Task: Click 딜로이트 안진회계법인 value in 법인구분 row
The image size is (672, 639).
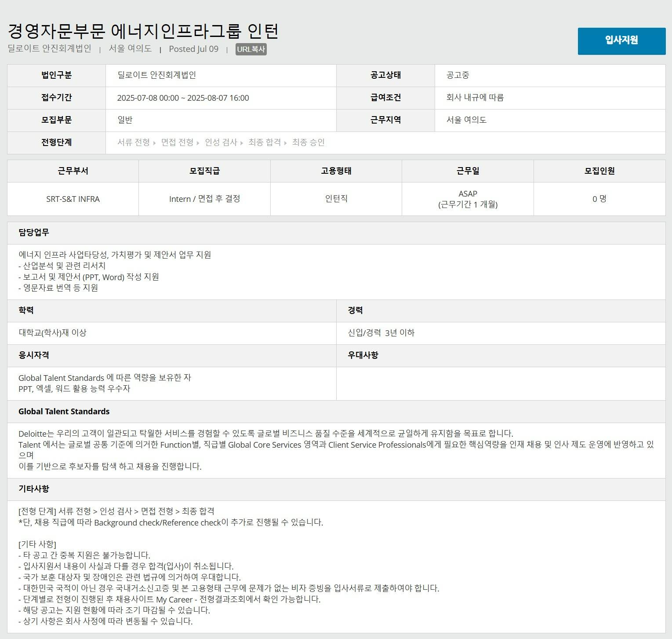Action: tap(156, 75)
